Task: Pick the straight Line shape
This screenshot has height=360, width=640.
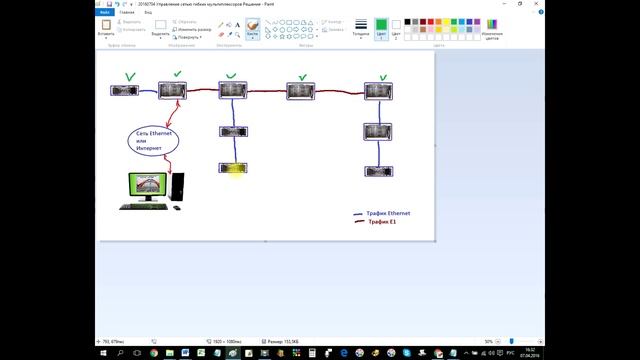Action: coord(268,22)
